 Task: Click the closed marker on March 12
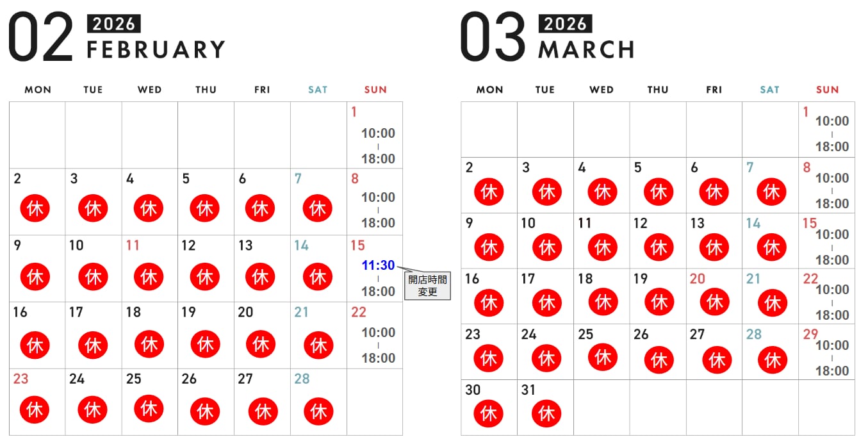tap(659, 247)
